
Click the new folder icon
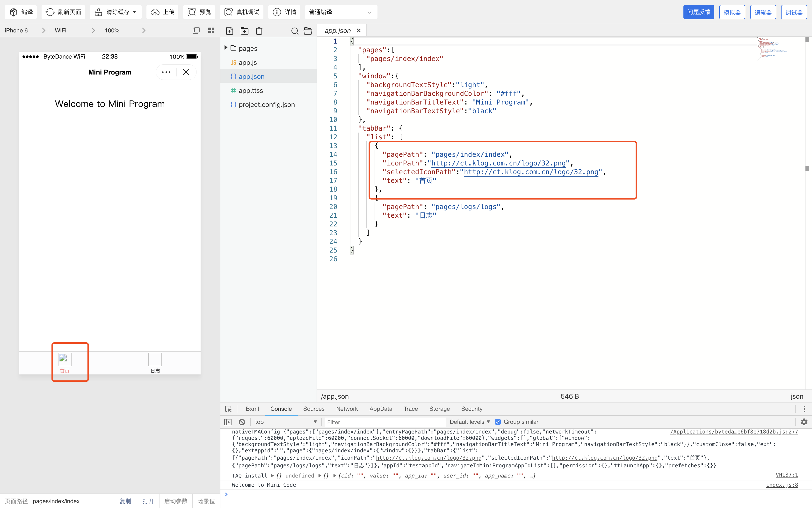pos(245,31)
